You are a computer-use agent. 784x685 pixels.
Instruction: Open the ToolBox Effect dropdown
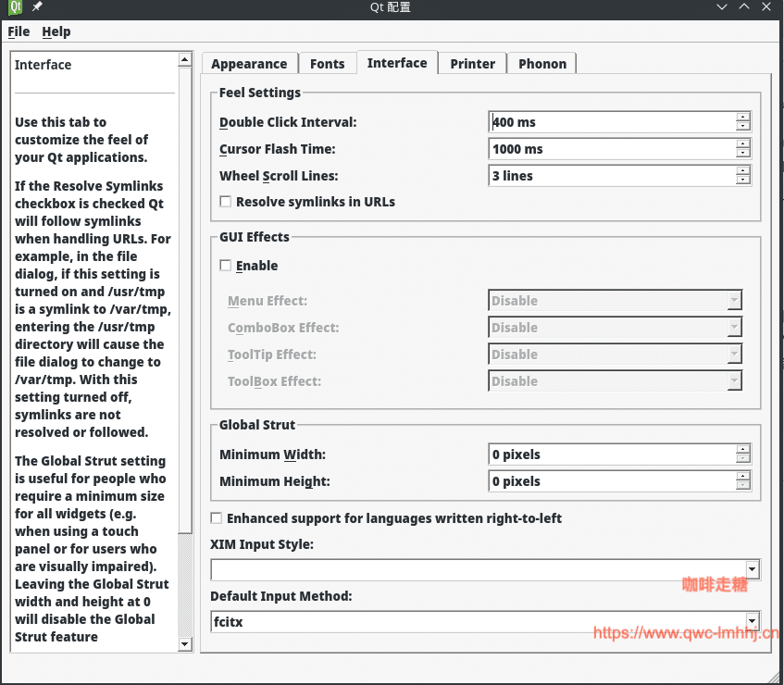point(615,381)
